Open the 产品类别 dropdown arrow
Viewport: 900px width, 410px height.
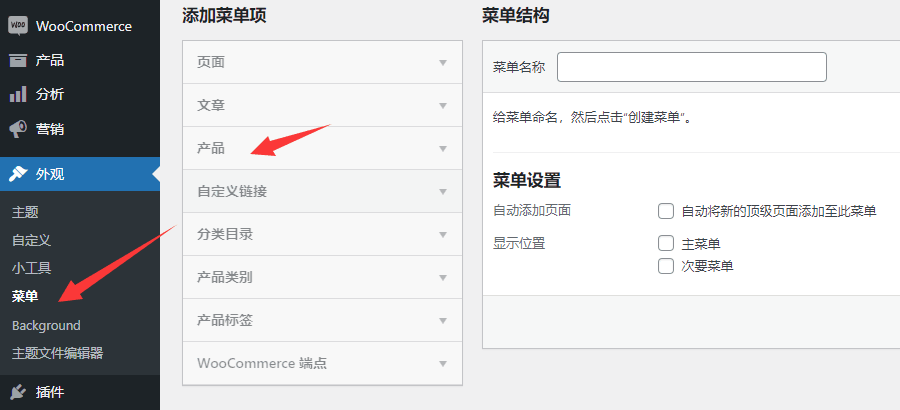(442, 277)
